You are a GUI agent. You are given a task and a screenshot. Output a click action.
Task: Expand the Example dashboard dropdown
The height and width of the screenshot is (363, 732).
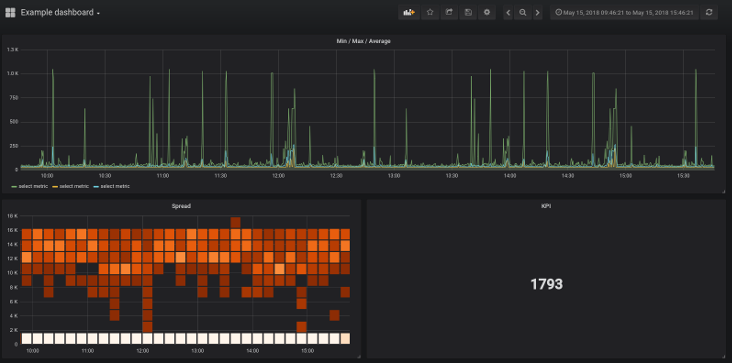coord(60,13)
